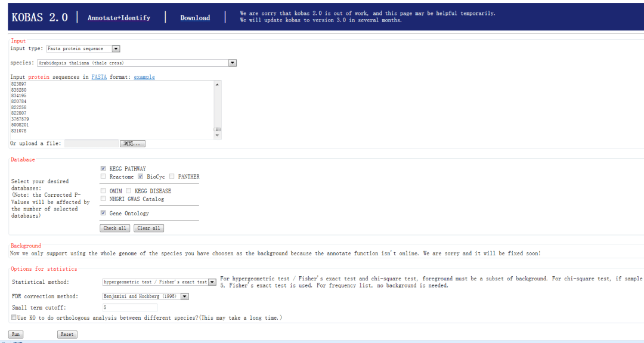
Task: Enable the Reactome checkbox
Action: [x=103, y=177]
